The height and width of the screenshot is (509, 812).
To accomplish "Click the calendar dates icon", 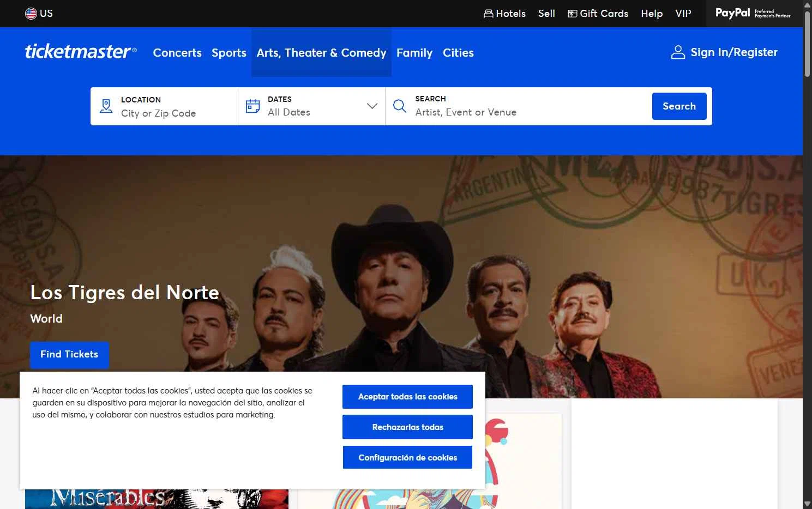I will [252, 106].
